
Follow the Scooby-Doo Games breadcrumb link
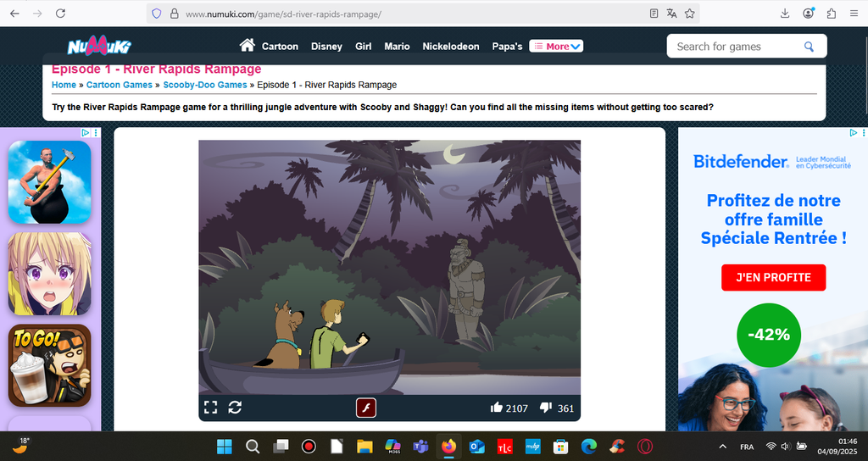point(205,85)
